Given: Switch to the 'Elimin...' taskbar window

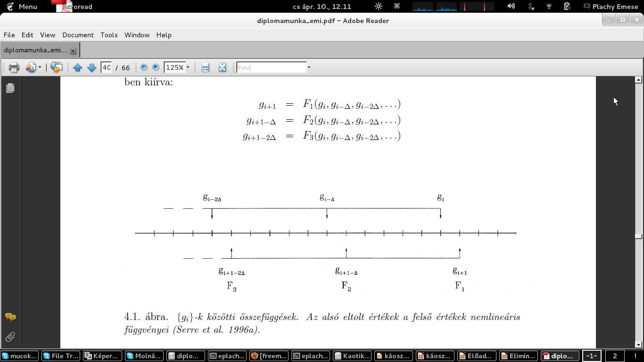Looking at the screenshot, I should click(x=519, y=356).
